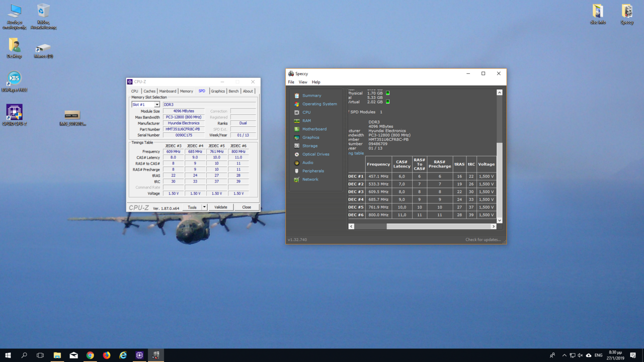
Task: Open the File menu in Speccy
Action: [x=291, y=82]
